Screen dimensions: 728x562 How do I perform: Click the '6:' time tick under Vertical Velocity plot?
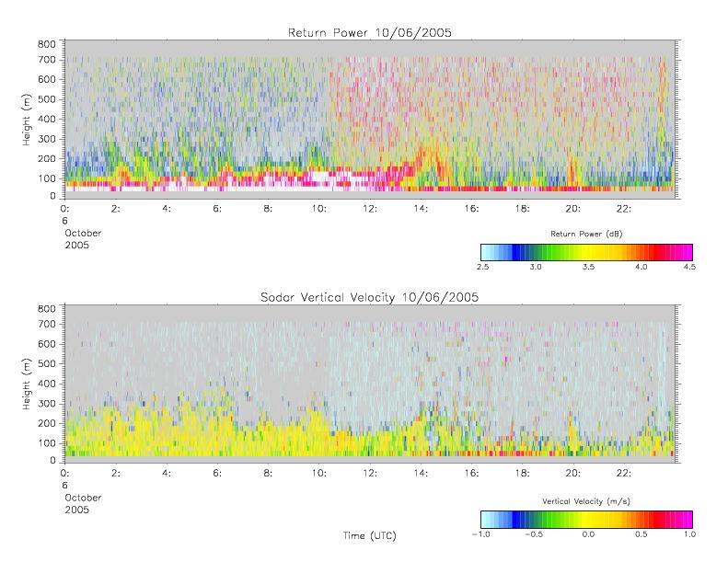pos(217,474)
